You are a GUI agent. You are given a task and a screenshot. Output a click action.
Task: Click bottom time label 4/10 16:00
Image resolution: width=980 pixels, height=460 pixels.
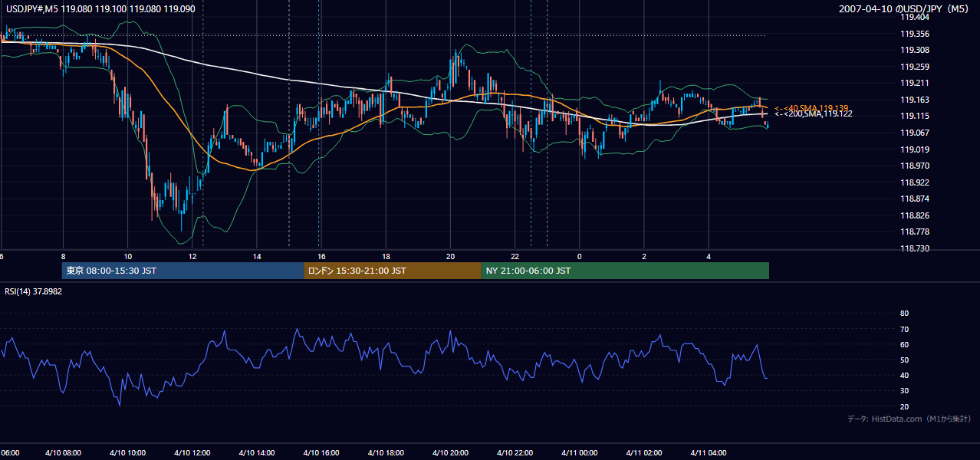click(x=321, y=453)
